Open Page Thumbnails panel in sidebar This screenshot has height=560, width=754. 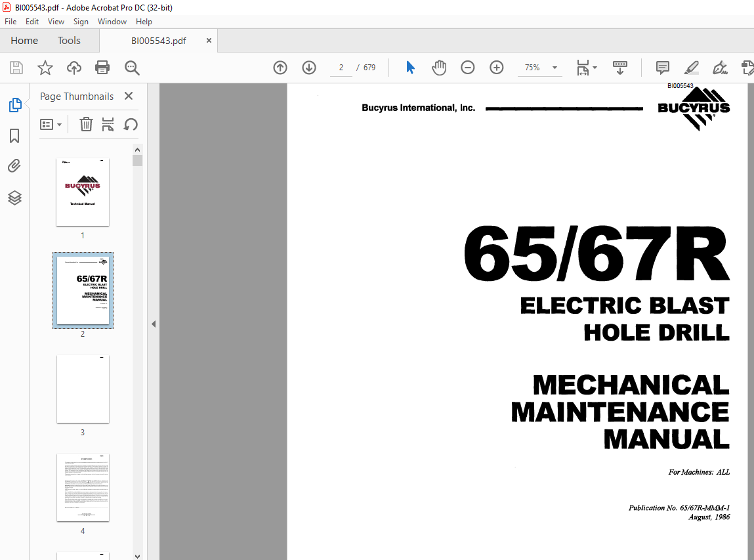tap(15, 104)
